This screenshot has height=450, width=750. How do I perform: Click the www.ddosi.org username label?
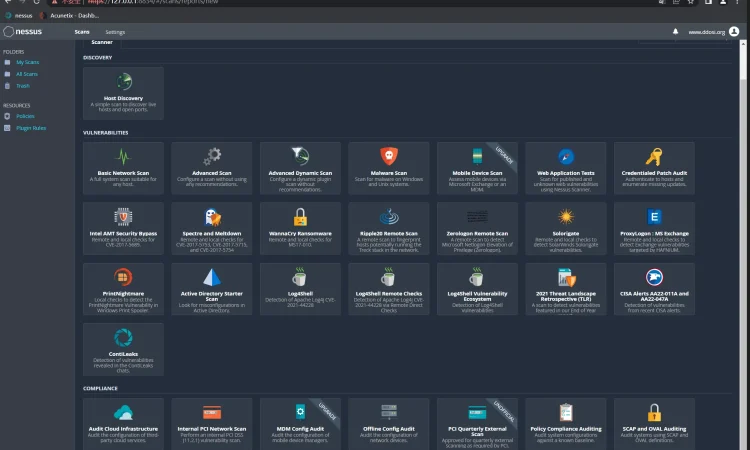(x=706, y=32)
